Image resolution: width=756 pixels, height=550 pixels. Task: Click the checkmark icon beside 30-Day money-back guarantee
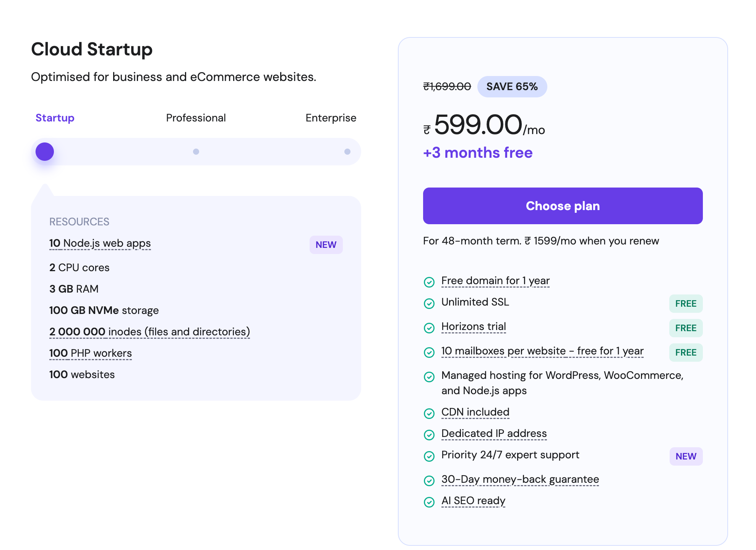[x=429, y=481]
